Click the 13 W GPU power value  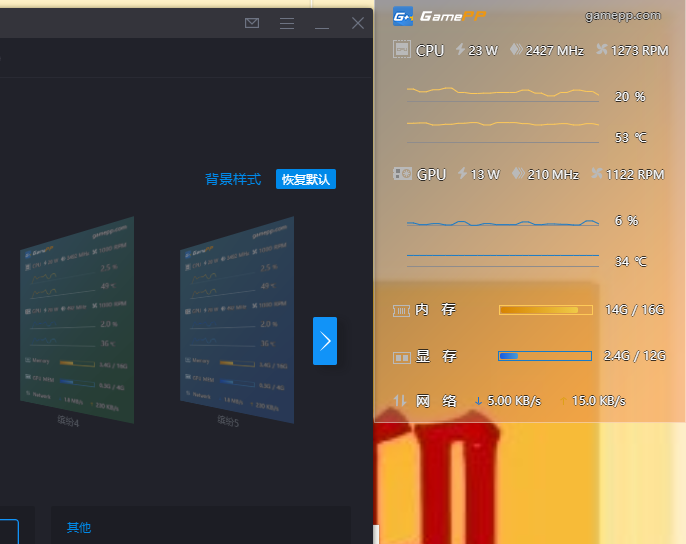click(485, 175)
